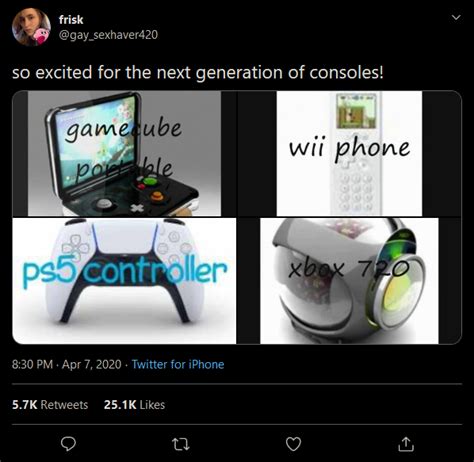
Task: Open the @gay_sexhaver420 handle
Action: coord(108,35)
